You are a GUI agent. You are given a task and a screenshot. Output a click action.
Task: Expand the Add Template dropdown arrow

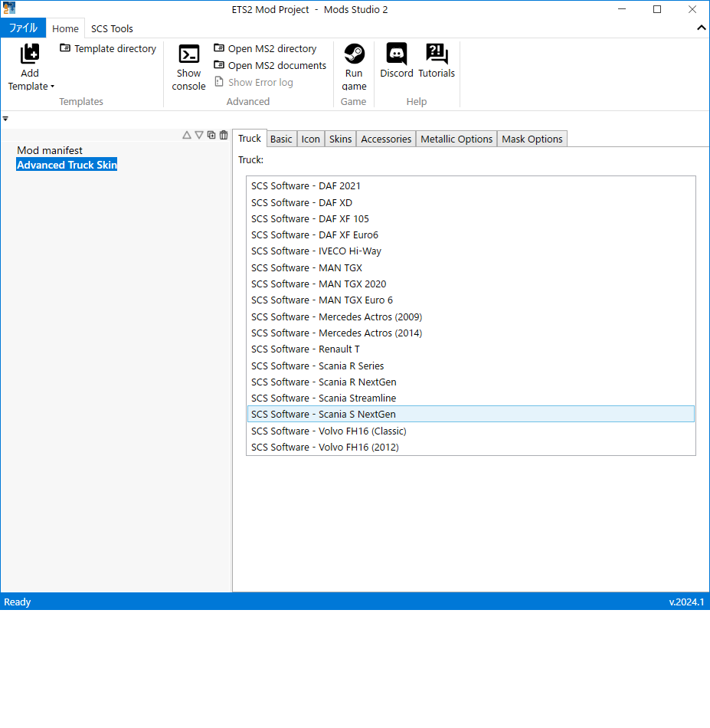[x=52, y=87]
